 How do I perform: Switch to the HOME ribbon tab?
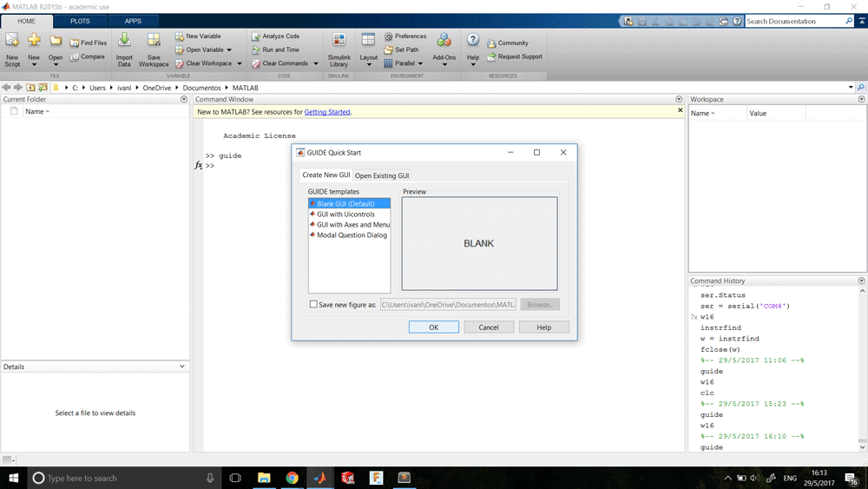(x=26, y=21)
